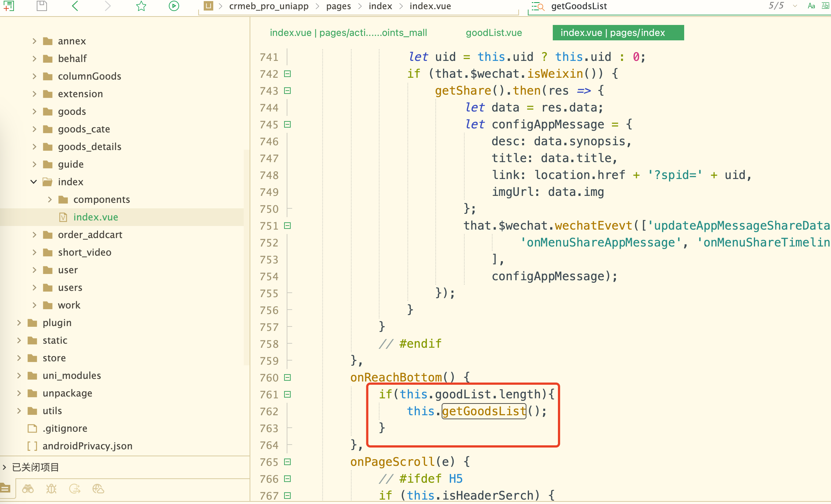Fold code block at line 743
Screen dimensions: 831x504
(x=288, y=91)
